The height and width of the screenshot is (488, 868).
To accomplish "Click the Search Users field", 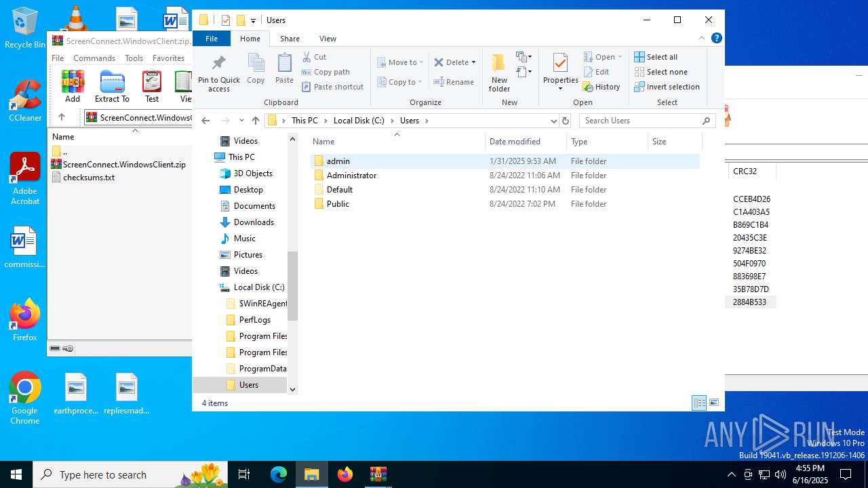I will (x=648, y=121).
